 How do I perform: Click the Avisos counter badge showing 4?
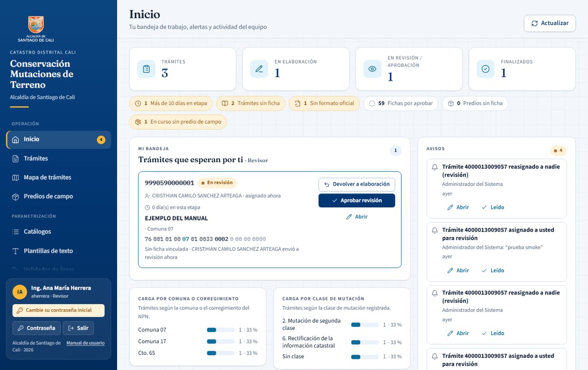coord(558,151)
